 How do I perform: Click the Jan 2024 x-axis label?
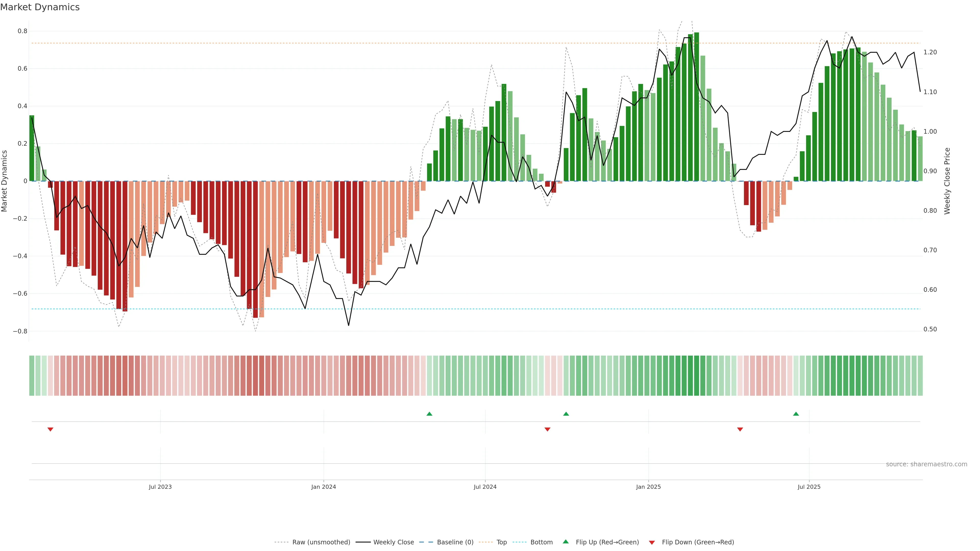pos(323,487)
